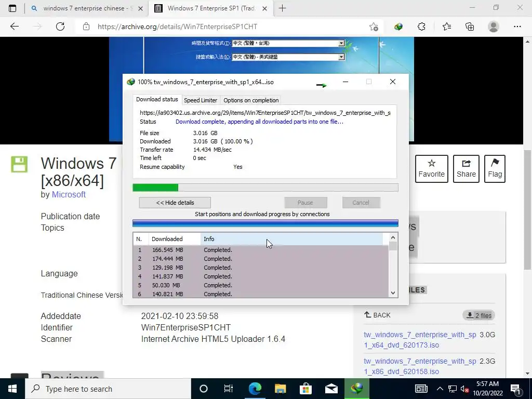This screenshot has height=399, width=532.
Task: Open x64_dvd_620173.iso download link
Action: point(420,340)
